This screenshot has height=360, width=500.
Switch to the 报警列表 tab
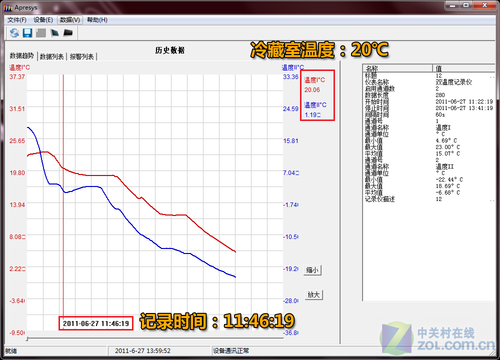tap(82, 57)
